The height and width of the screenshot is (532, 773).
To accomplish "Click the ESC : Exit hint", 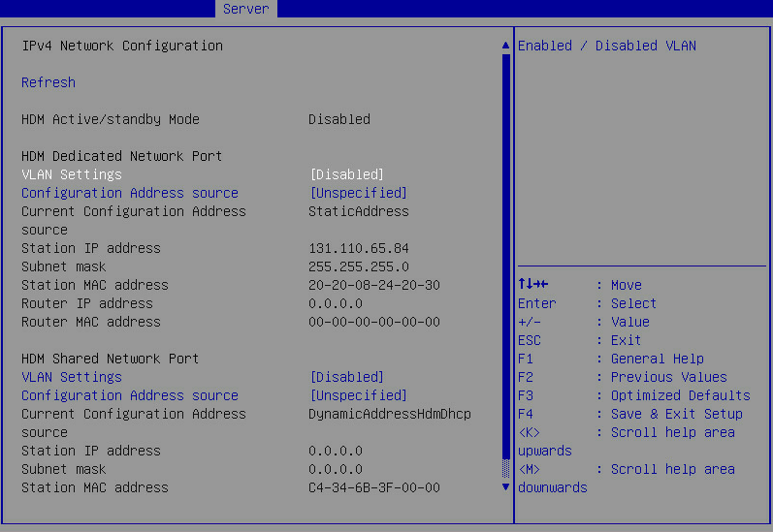I will pos(580,340).
